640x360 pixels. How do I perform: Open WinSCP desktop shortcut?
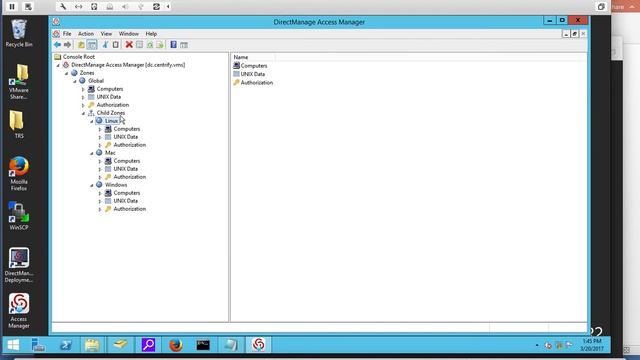point(19,216)
